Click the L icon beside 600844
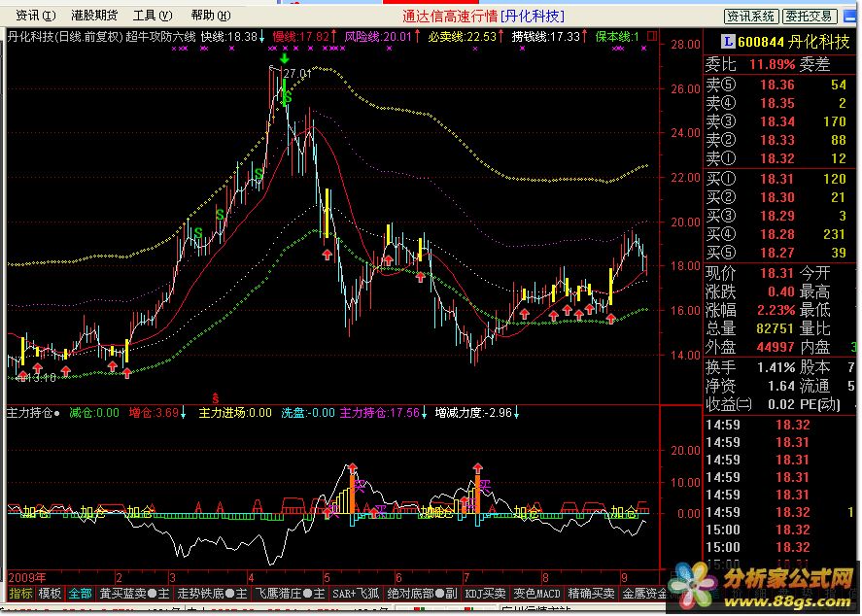This screenshot has width=862, height=616. pyautogui.click(x=728, y=41)
